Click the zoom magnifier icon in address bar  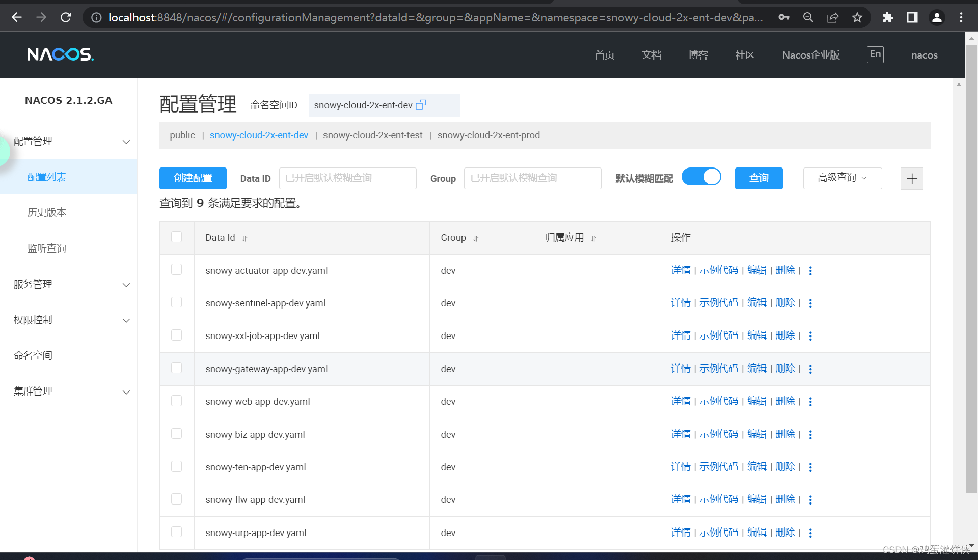[808, 17]
